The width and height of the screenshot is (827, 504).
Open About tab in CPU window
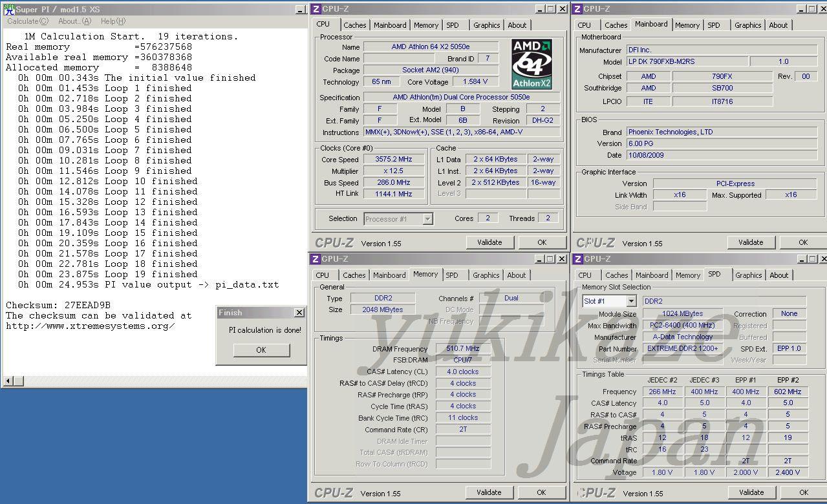tap(517, 25)
